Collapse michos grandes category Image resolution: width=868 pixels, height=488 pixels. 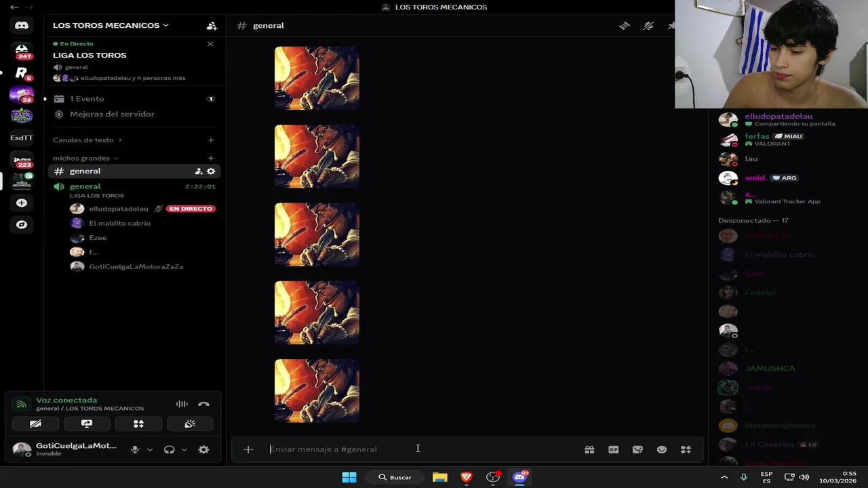click(x=85, y=158)
